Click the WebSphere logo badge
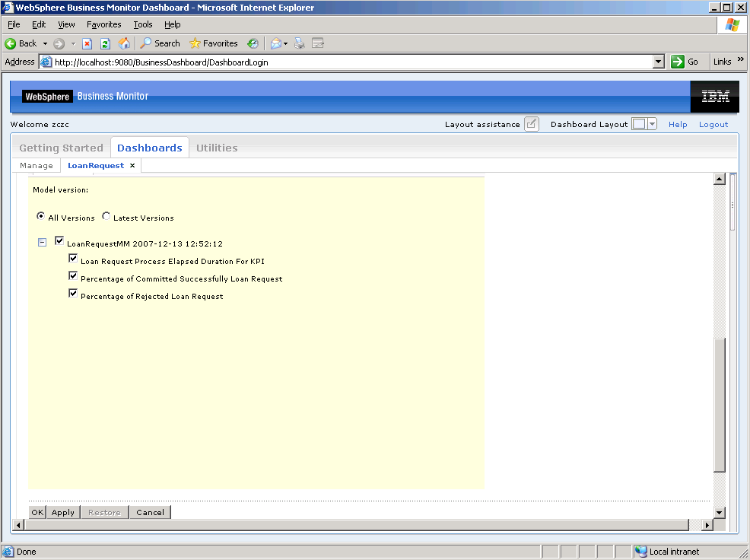Image resolution: width=750 pixels, height=560 pixels. (47, 96)
